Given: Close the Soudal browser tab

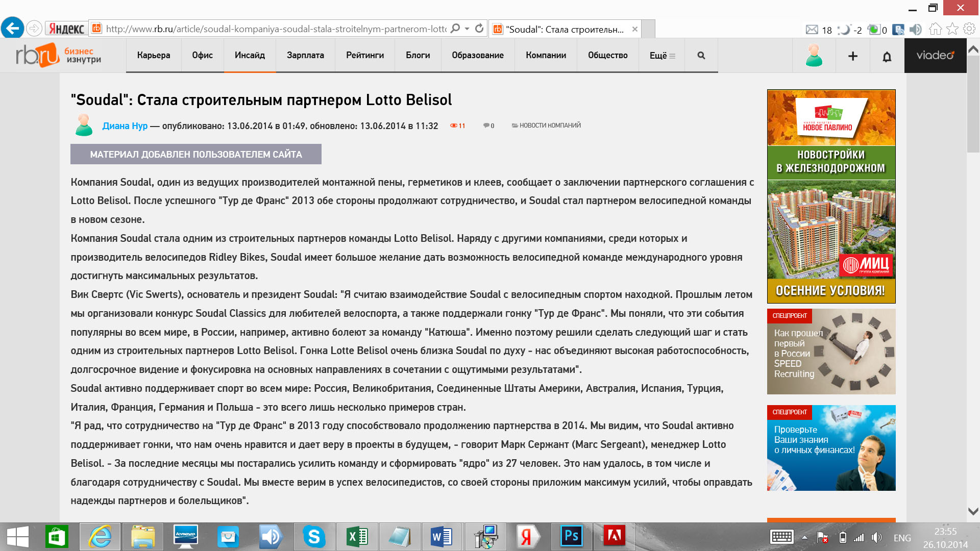Looking at the screenshot, I should pos(634,29).
